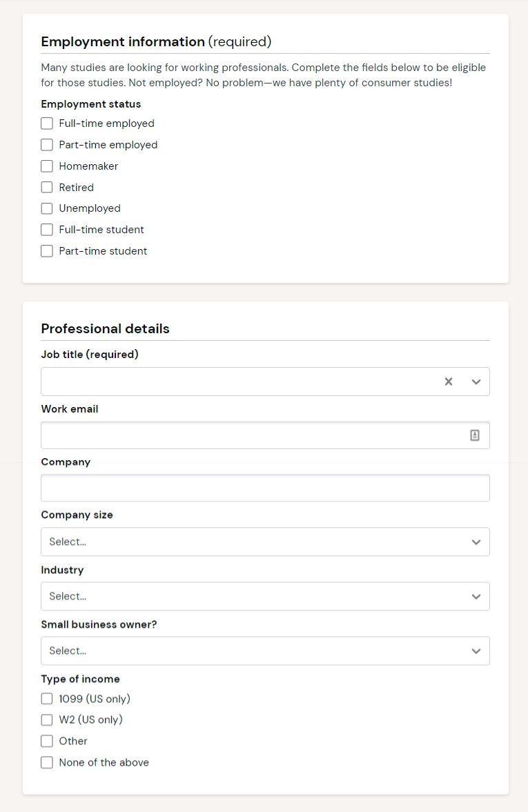Tick the Homemaker checkbox
Screen dimensions: 528x812
(x=47, y=166)
